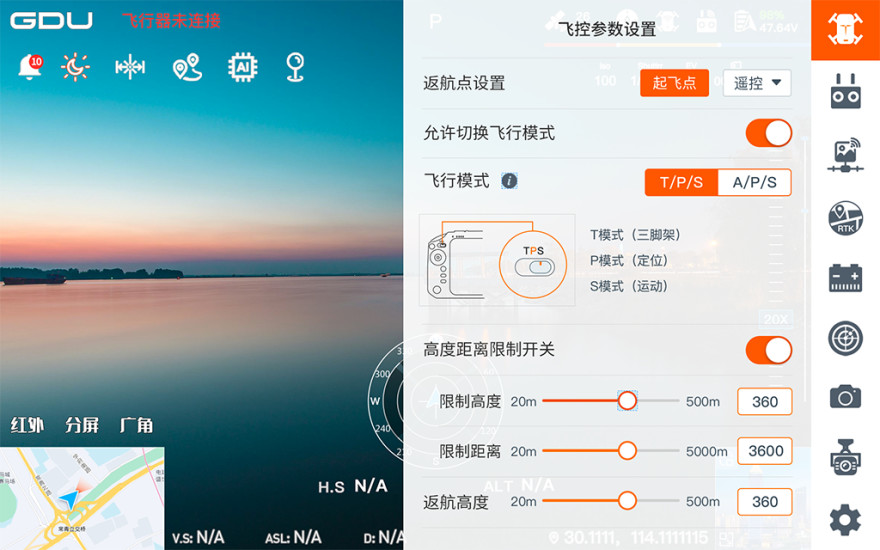The height and width of the screenshot is (550, 880).
Task: Open the radar obstacle sensing settings
Action: pyautogui.click(x=845, y=338)
